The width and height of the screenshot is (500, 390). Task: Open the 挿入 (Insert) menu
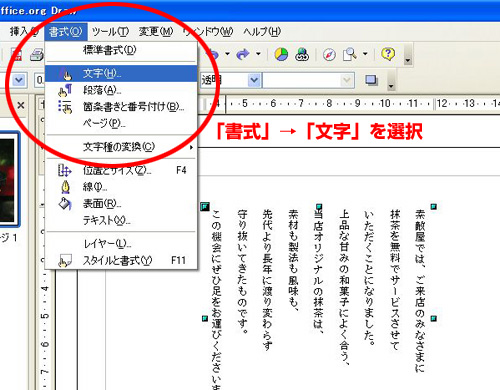tap(23, 32)
